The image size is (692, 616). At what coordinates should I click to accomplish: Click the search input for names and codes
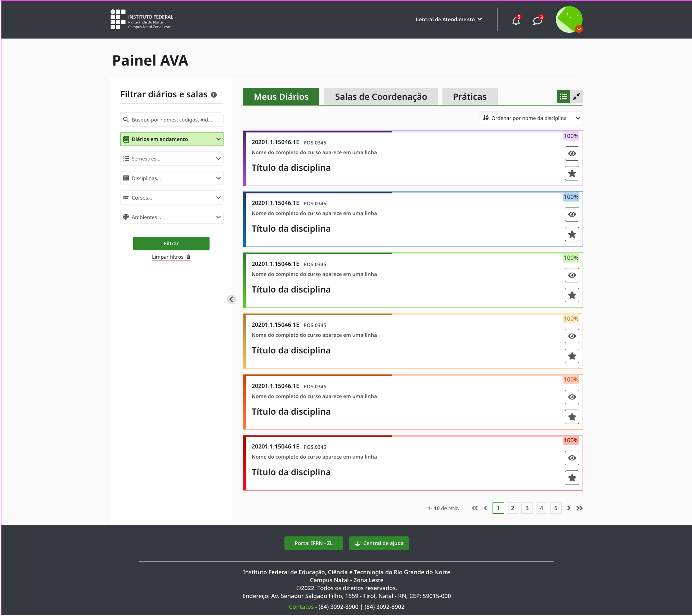pyautogui.click(x=171, y=120)
